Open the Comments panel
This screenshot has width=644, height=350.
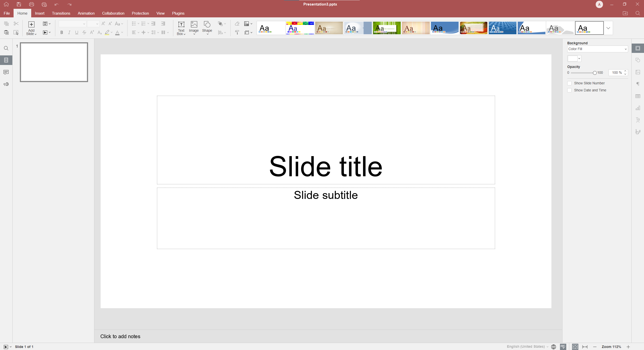click(6, 72)
